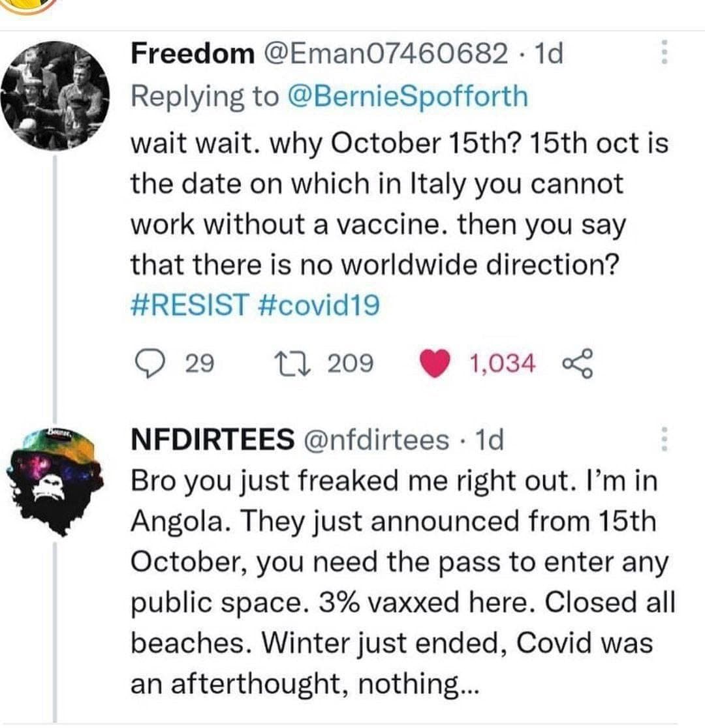
Task: Open Freedom's profile picture
Action: tap(54, 98)
